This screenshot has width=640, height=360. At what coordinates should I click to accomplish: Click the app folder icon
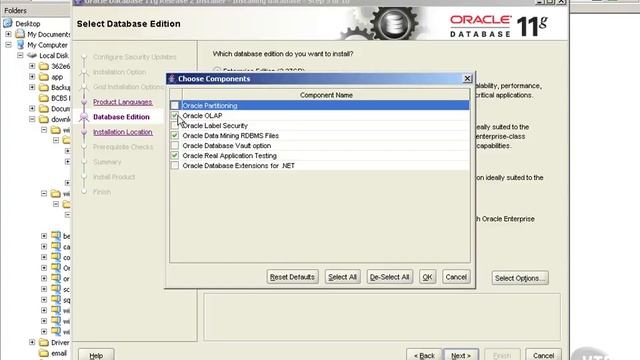pos(44,77)
